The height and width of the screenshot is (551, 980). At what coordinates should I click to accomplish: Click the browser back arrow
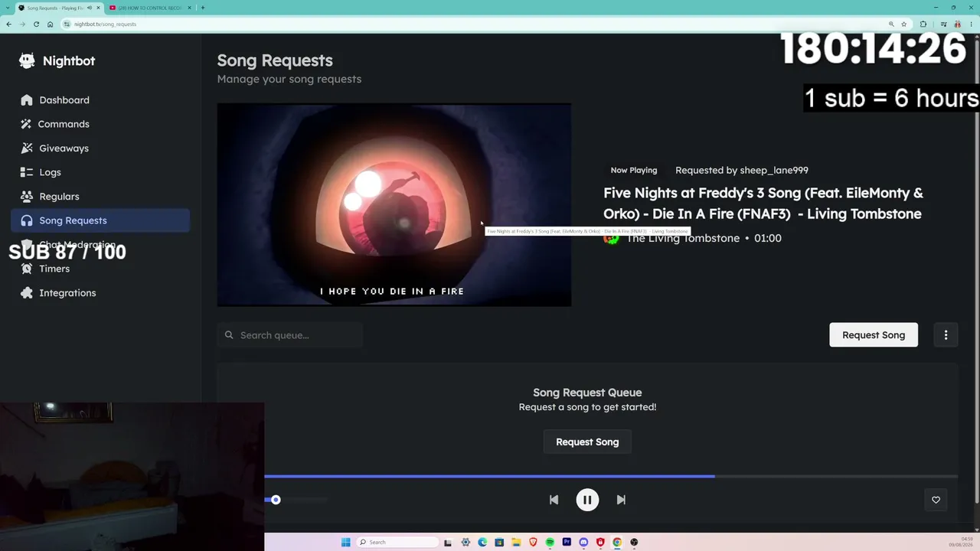8,24
